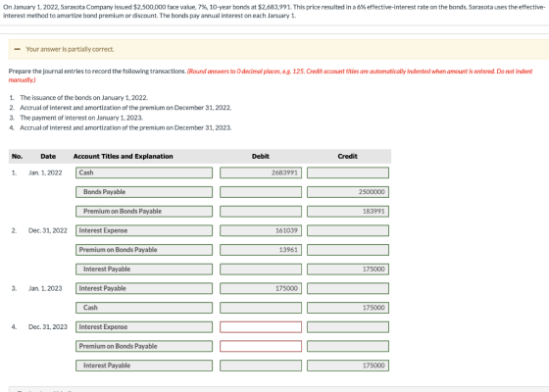Image resolution: width=549 pixels, height=392 pixels.
Task: Select the Cash account title for Jan. 1, 2022
Action: click(x=144, y=172)
